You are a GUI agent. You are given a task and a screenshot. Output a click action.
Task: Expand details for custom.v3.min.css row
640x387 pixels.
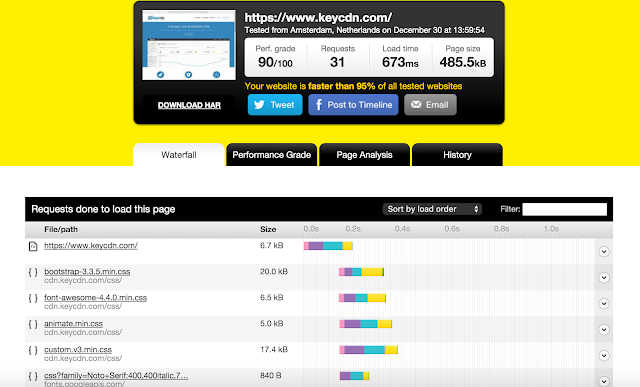(604, 356)
